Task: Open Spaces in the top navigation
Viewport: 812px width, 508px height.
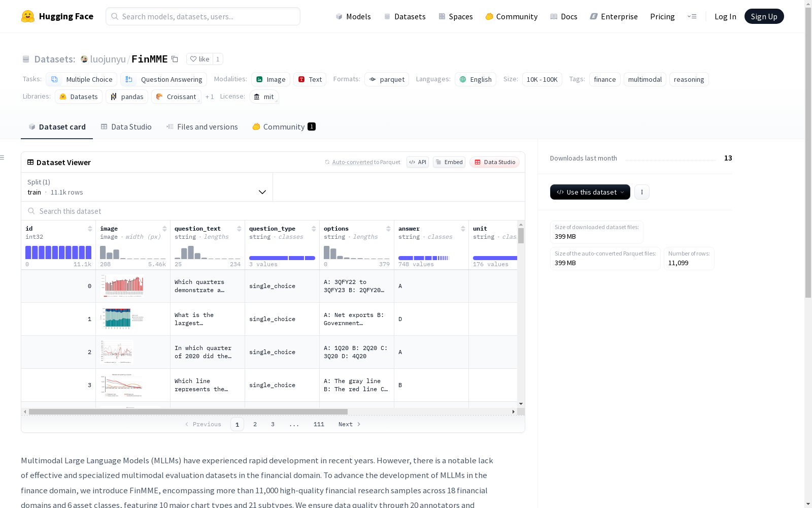Action: 456,16
